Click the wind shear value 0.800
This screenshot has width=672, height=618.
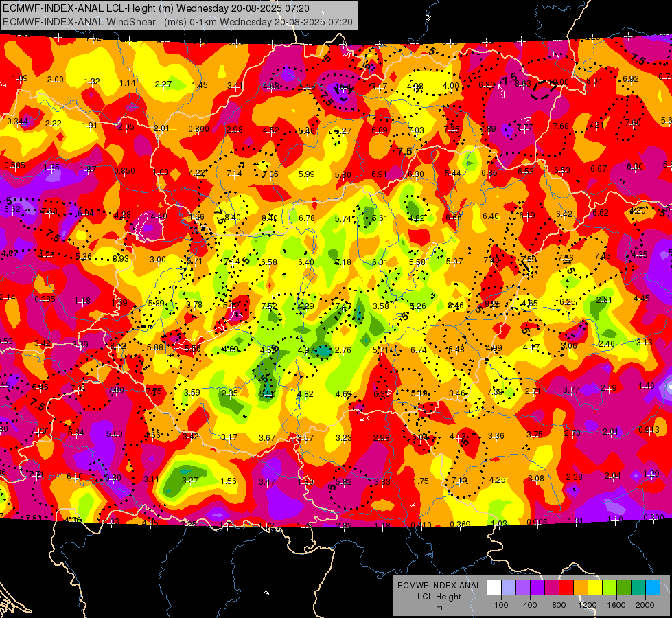tap(199, 128)
